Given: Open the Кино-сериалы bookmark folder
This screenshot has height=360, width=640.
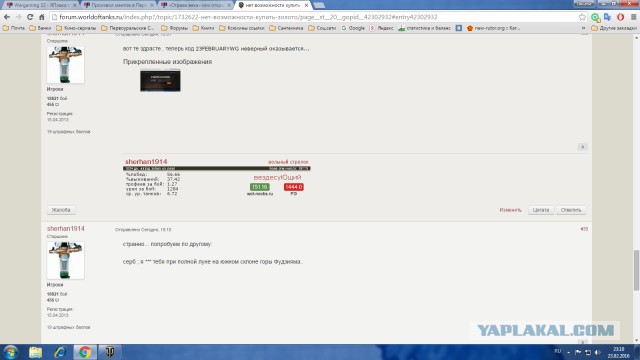Looking at the screenshot, I should click(x=76, y=28).
